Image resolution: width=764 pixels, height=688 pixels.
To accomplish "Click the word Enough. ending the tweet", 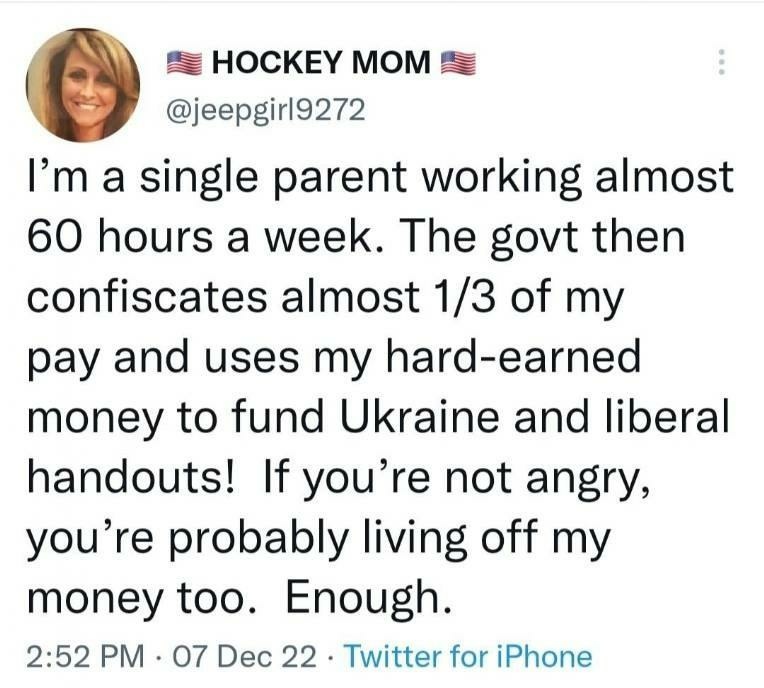I will pyautogui.click(x=368, y=598).
